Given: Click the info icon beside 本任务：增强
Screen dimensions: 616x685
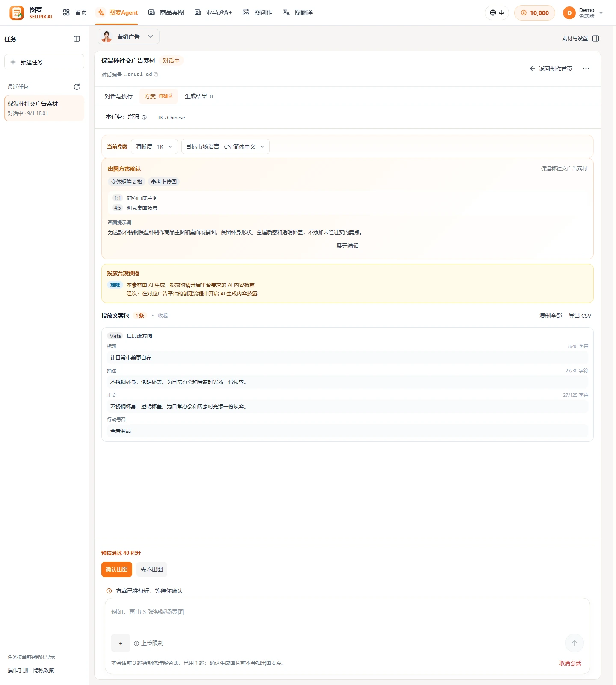Looking at the screenshot, I should click(144, 117).
